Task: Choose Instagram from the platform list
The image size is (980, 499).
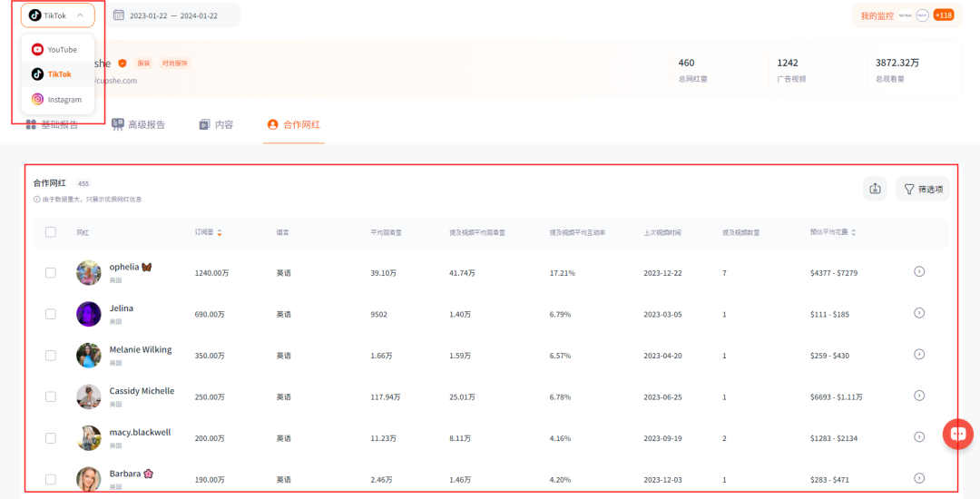Action: [58, 100]
